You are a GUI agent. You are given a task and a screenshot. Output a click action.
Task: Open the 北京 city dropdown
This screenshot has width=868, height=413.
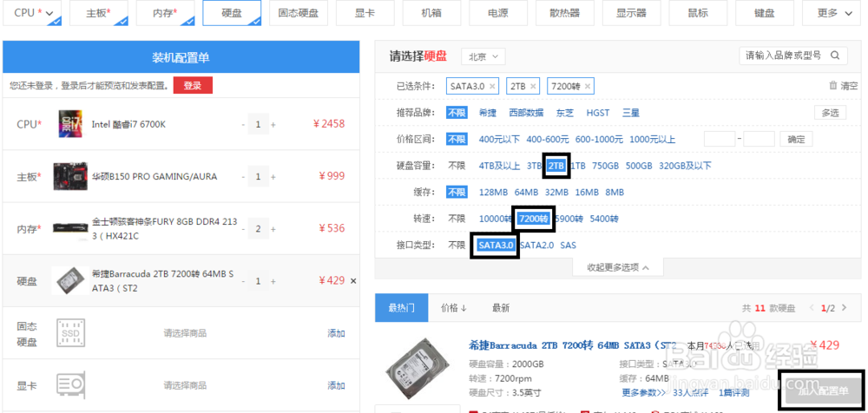tap(483, 56)
